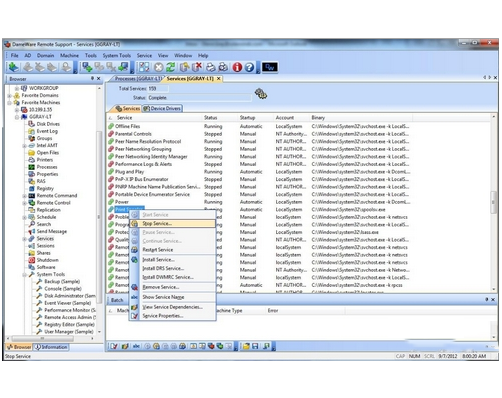Expand the Intel AMT node
Image resolution: width=502 pixels, height=398 pixels.
tap(24, 146)
